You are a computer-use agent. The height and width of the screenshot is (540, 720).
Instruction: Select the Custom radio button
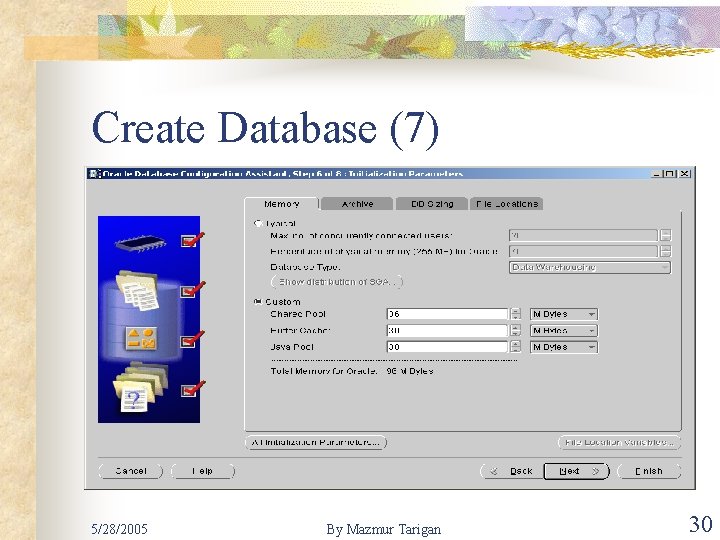[258, 302]
